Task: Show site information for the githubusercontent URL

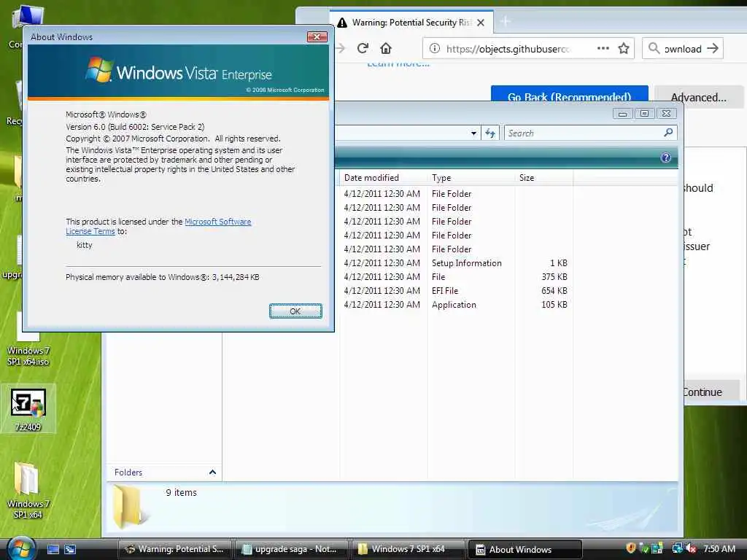Action: [x=435, y=49]
